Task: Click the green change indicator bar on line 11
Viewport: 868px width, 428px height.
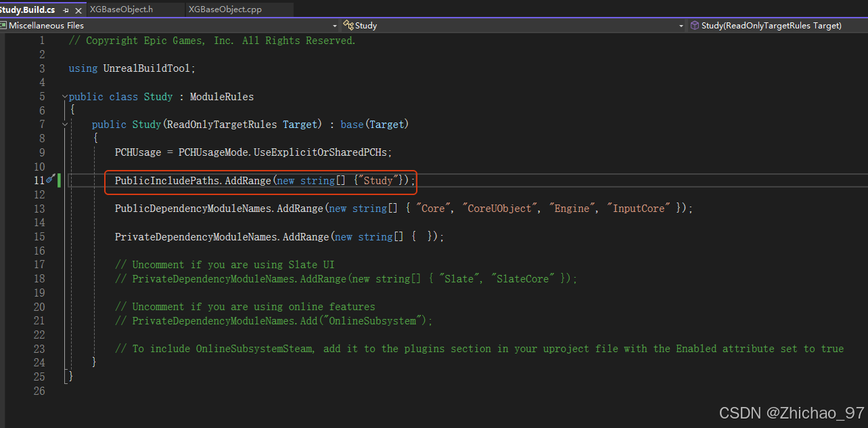Action: [60, 180]
